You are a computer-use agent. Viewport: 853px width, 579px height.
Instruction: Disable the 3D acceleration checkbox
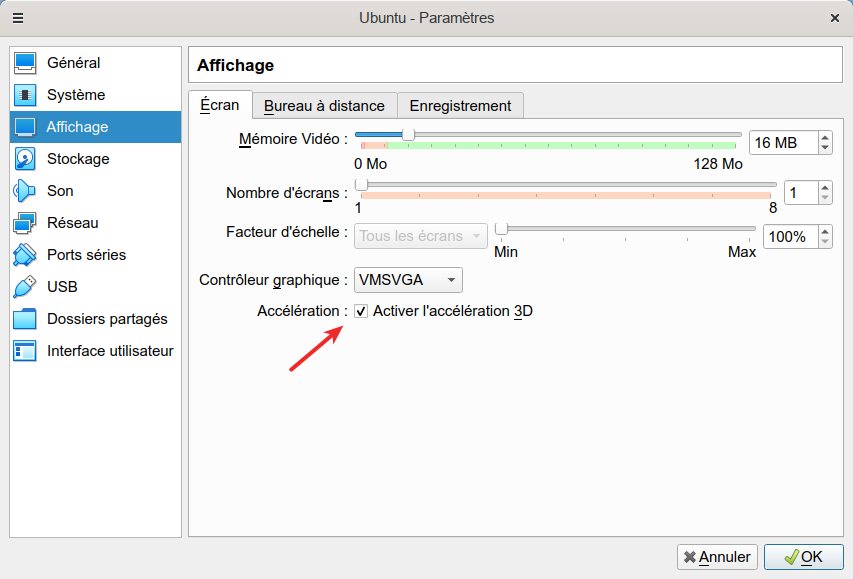tap(361, 311)
